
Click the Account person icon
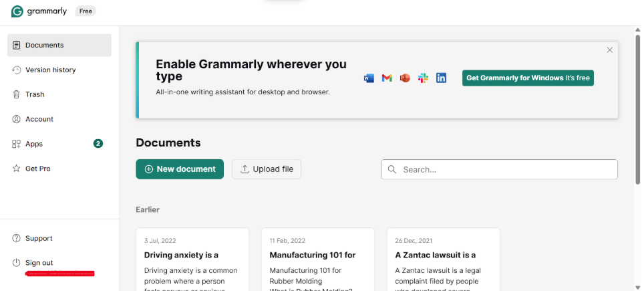(x=17, y=119)
